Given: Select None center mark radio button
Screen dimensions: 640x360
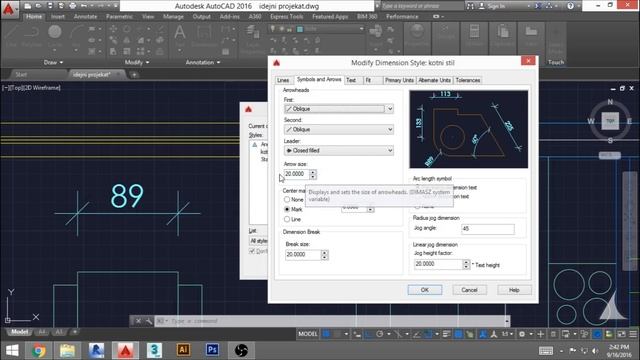Looking at the screenshot, I should (x=287, y=200).
